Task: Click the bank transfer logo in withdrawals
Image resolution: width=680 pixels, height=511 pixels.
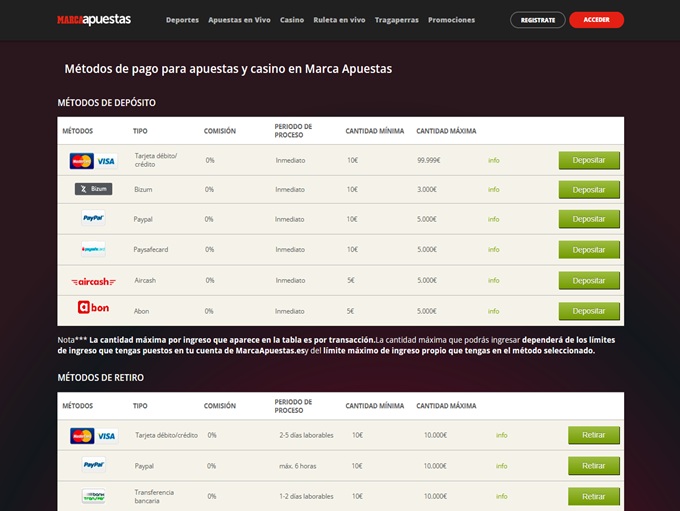Action: pyautogui.click(x=93, y=496)
